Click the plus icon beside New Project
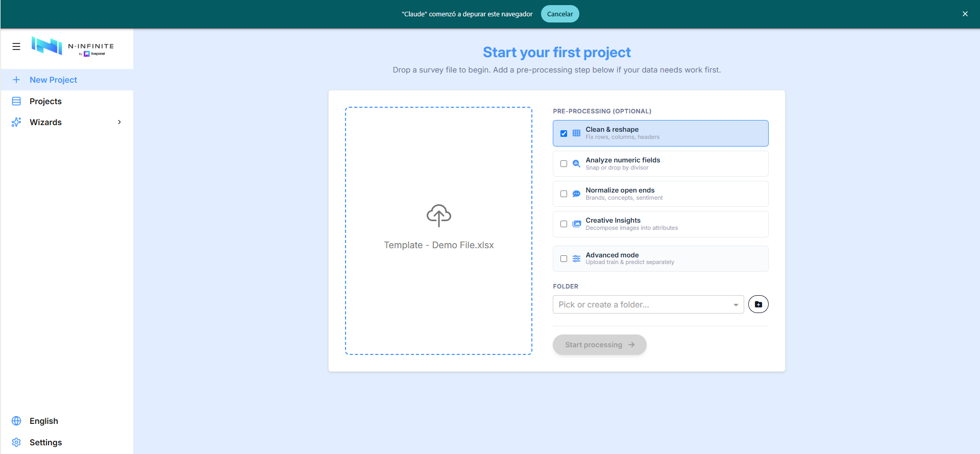Image resolution: width=980 pixels, height=454 pixels. (16, 80)
